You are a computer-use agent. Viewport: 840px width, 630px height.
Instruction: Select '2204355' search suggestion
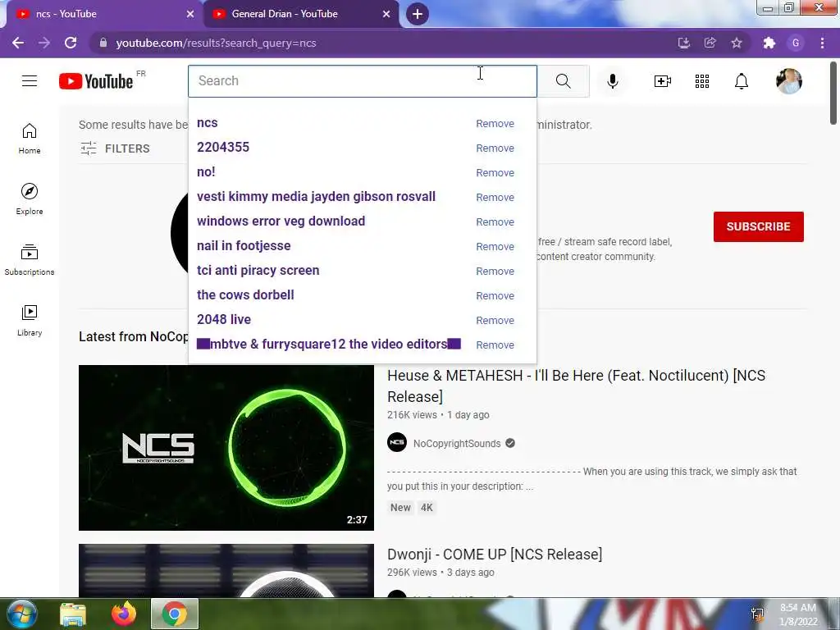(223, 148)
